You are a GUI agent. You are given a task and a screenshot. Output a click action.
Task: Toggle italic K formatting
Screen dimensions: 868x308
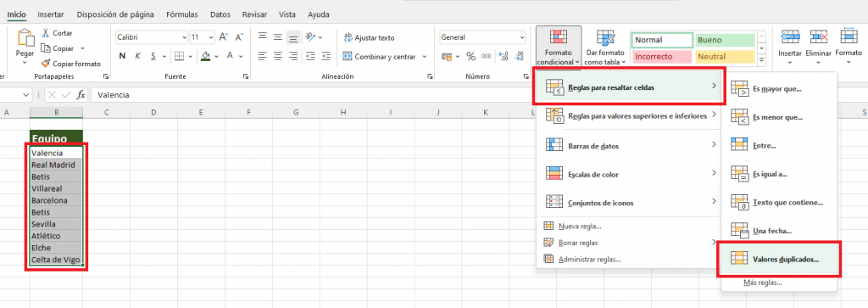tap(137, 56)
